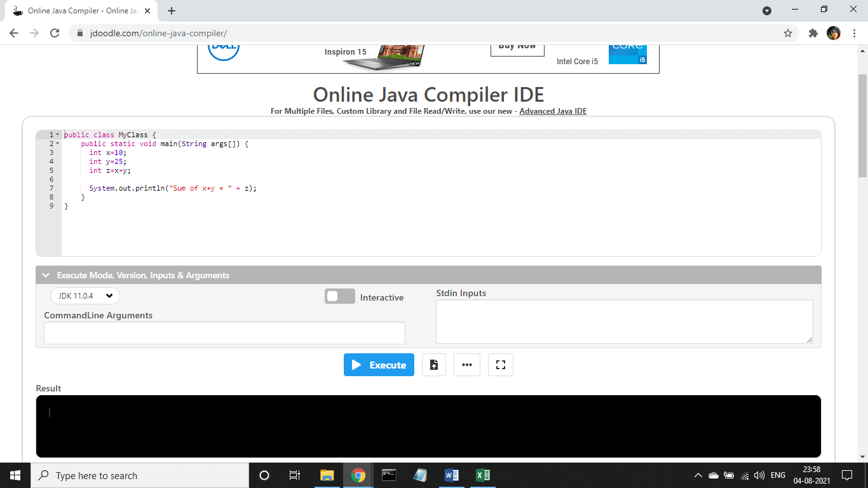Viewport: 868px width, 488px height.
Task: Toggle the Interactive mode switch
Action: 340,296
